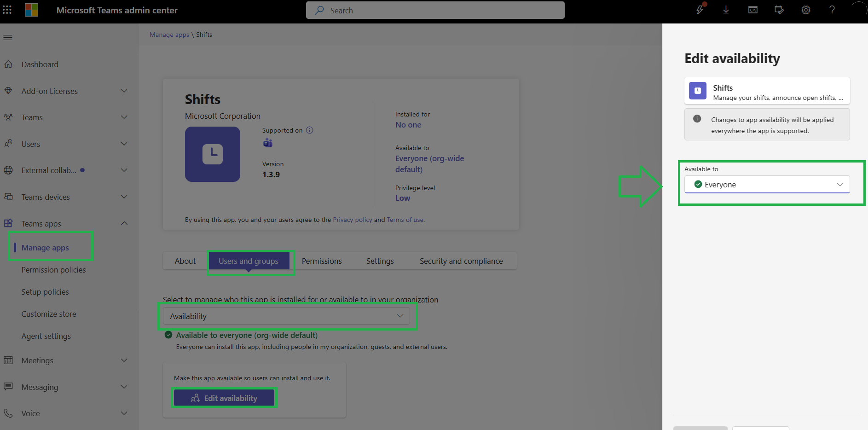The image size is (868, 430).
Task: Click the Meetings calendar icon
Action: 8,360
